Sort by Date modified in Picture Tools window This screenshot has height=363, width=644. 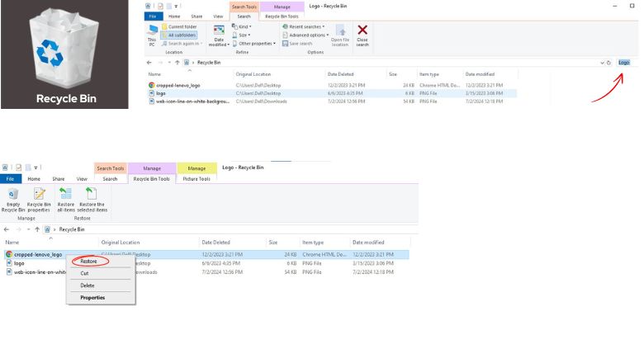pyautogui.click(x=368, y=243)
